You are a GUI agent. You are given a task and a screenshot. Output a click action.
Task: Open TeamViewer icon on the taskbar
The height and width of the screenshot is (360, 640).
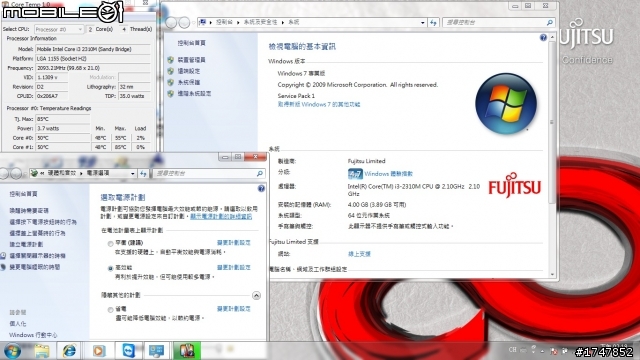click(129, 351)
